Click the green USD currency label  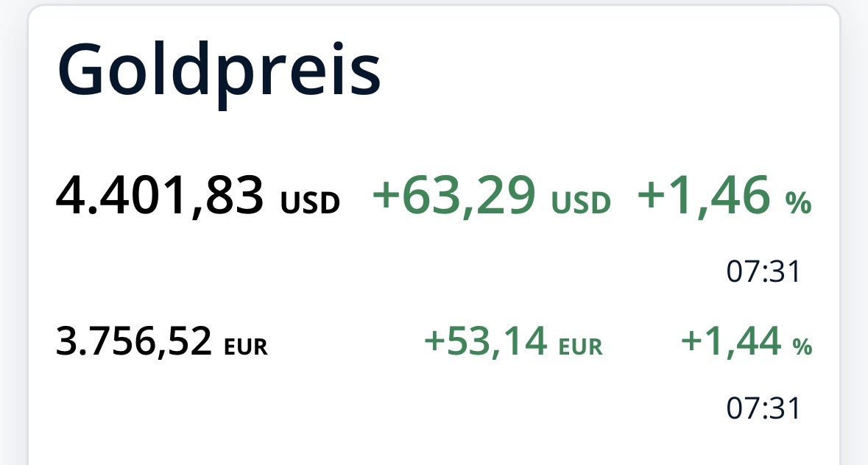[x=582, y=202]
